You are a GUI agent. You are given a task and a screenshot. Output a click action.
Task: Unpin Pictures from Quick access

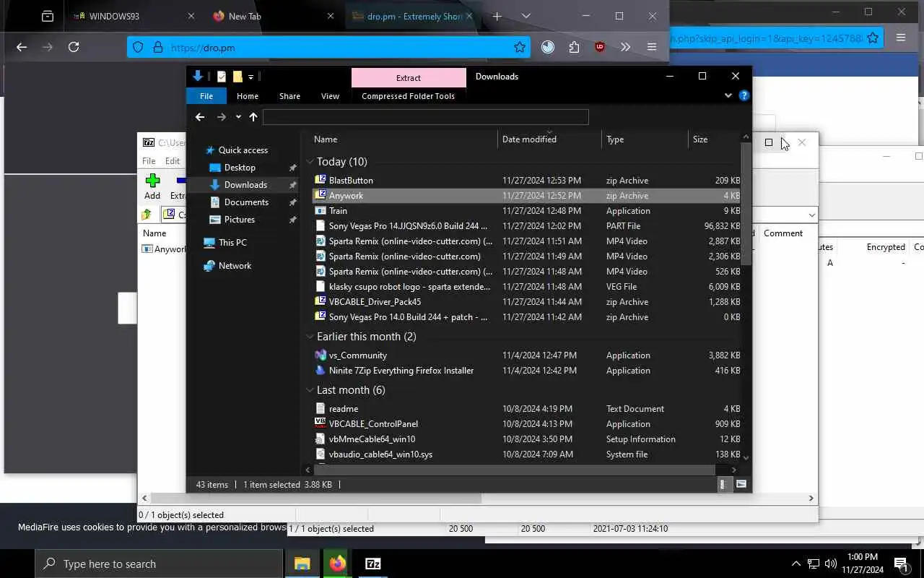point(292,220)
